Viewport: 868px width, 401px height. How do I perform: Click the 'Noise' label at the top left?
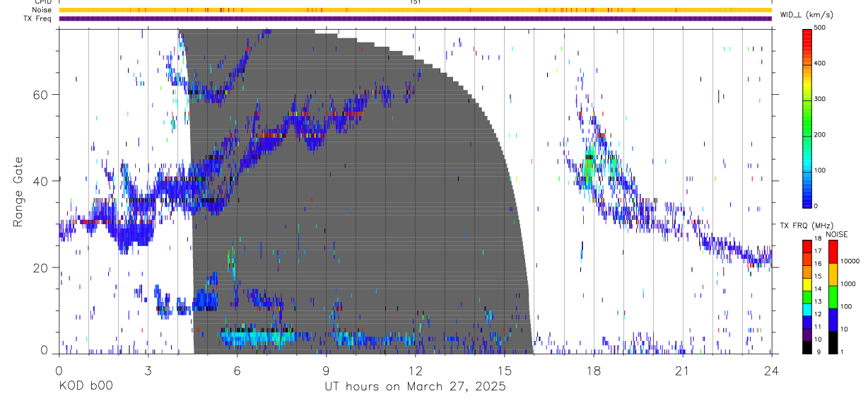(42, 10)
